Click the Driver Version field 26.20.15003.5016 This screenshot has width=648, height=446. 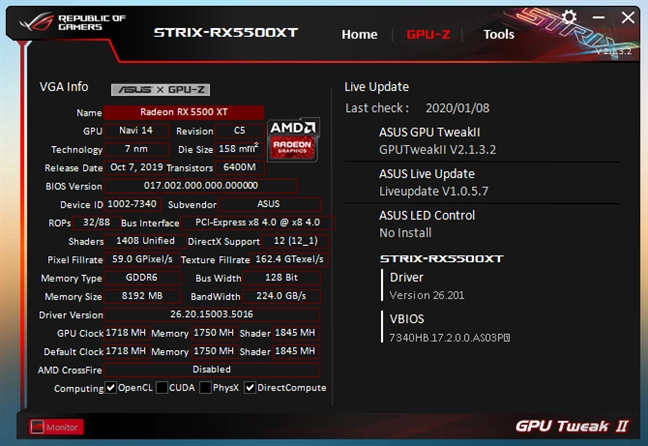[x=212, y=315]
